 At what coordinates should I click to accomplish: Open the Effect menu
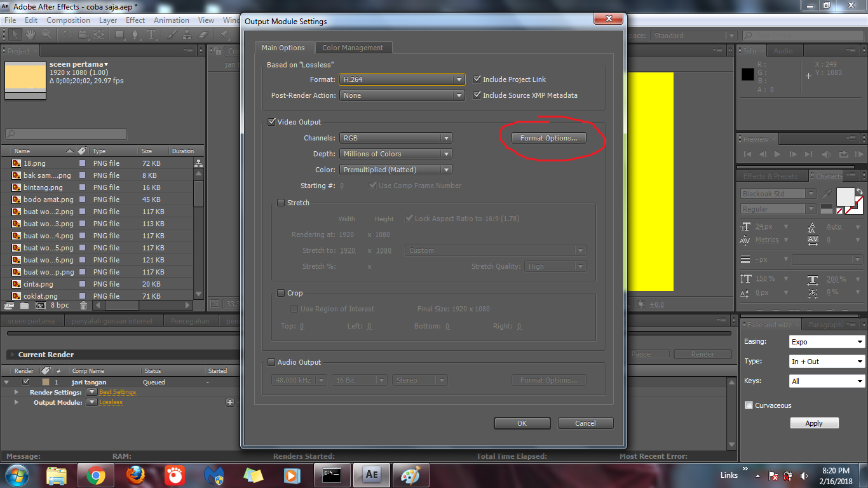[135, 20]
